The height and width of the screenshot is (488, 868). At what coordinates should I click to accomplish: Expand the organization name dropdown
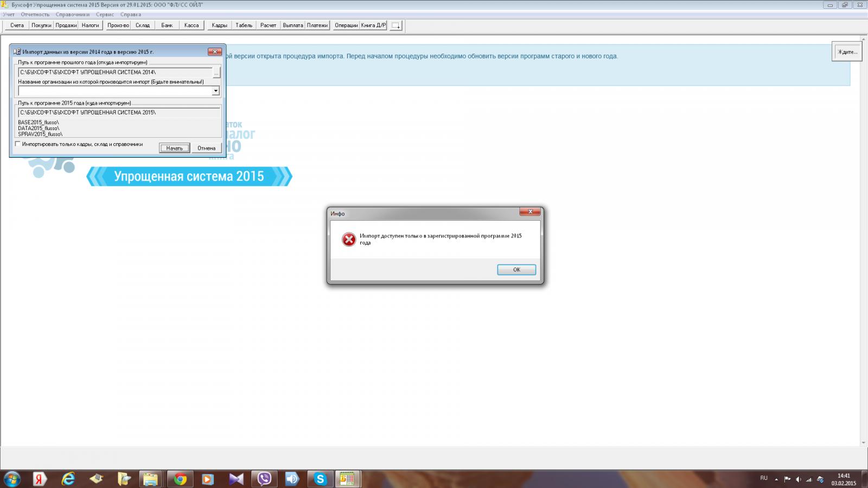[215, 91]
